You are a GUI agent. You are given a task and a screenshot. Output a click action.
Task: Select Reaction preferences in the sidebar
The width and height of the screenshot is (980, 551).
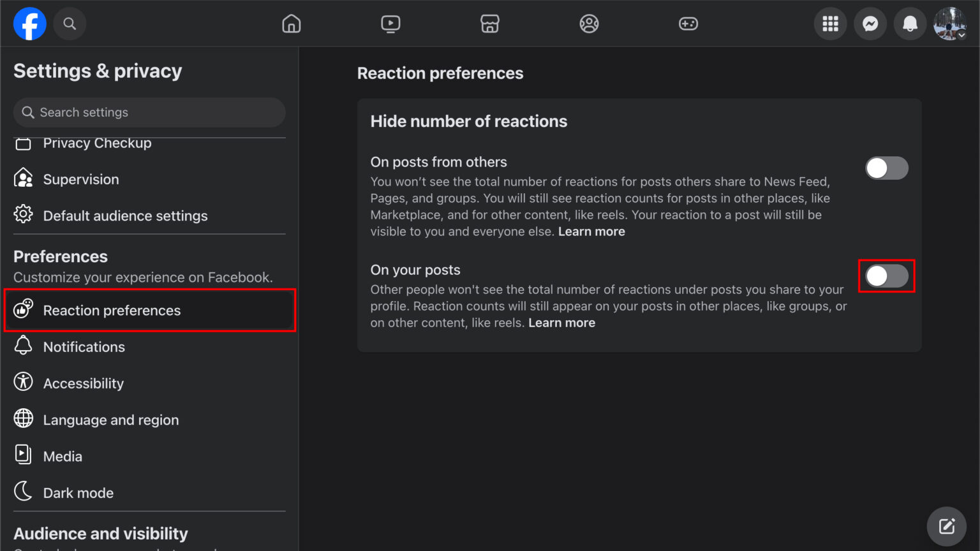[112, 311]
